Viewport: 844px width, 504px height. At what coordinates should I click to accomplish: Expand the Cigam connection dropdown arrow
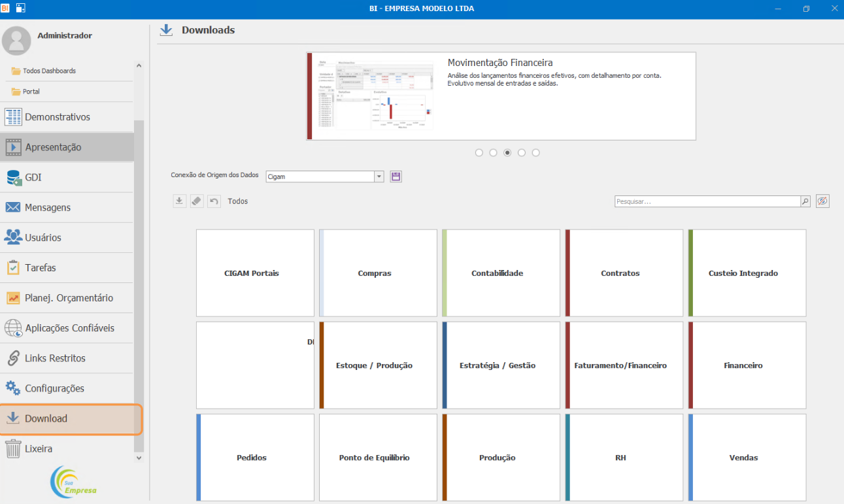[379, 176]
